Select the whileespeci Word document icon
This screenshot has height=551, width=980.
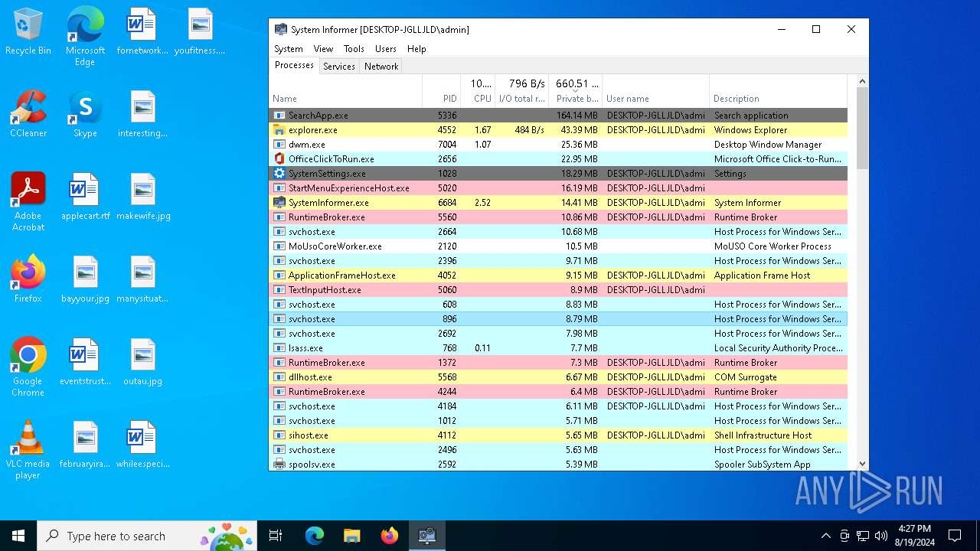[x=142, y=445]
